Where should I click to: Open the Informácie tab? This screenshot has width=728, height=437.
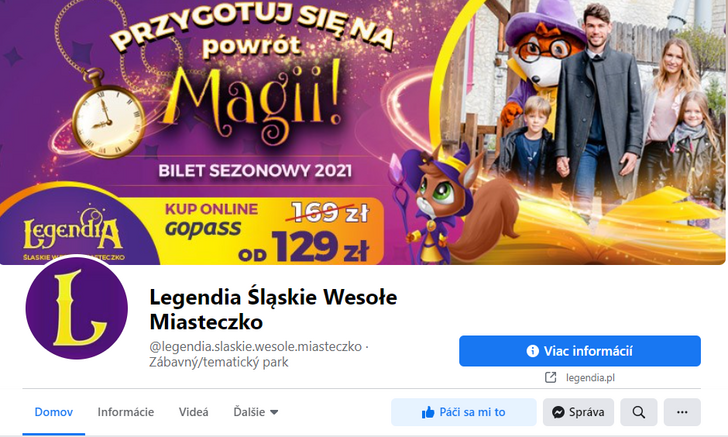point(126,412)
